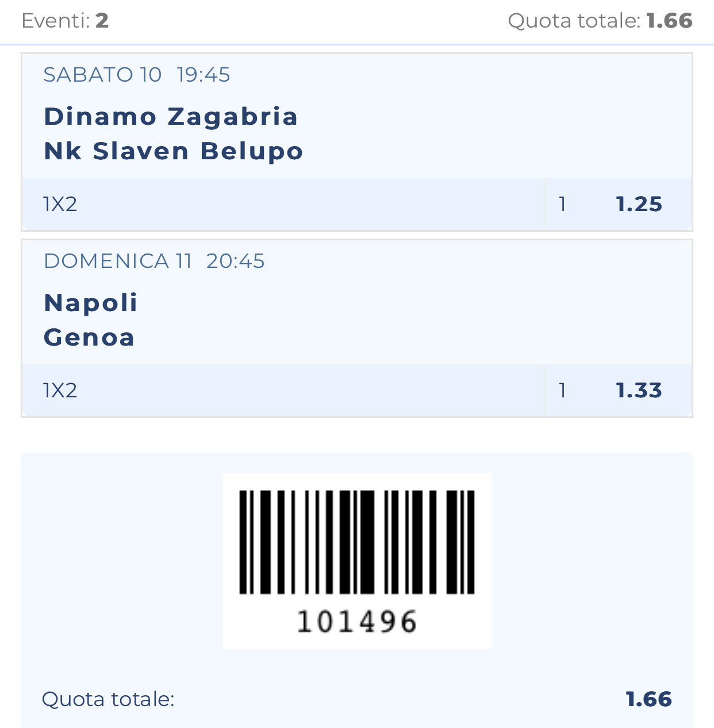Click the bottom Quota totale label
Viewport: 714px width, 728px height.
click(108, 699)
